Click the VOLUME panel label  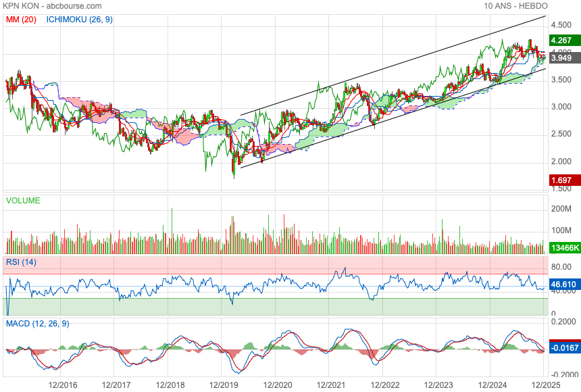(23, 201)
